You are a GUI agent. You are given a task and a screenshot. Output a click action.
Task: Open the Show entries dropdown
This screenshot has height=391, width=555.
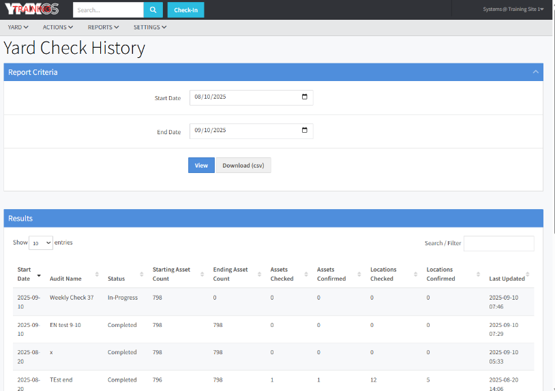pyautogui.click(x=41, y=243)
